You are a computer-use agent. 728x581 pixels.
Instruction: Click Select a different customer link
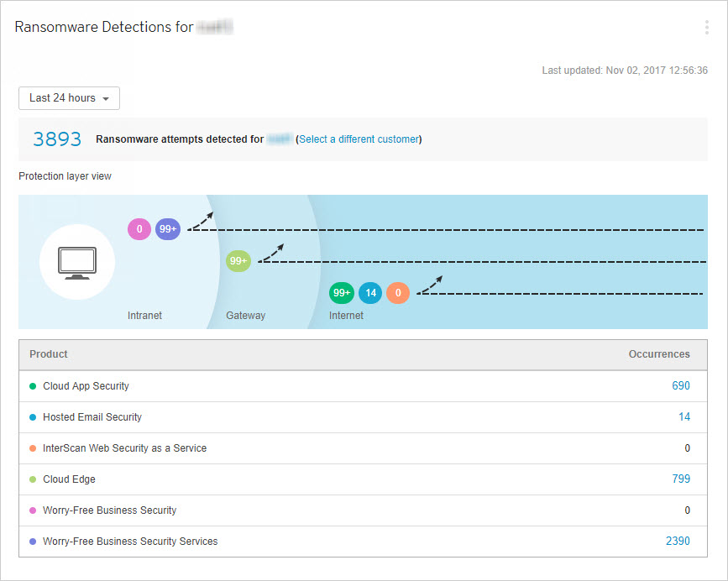point(359,139)
